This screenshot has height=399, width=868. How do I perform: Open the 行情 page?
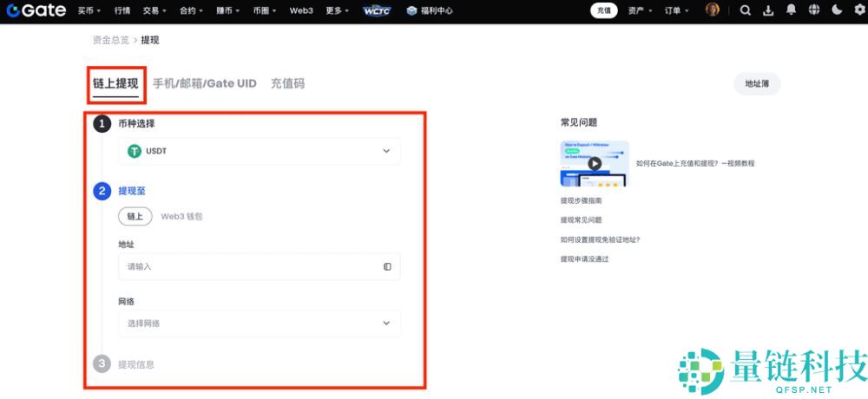122,10
